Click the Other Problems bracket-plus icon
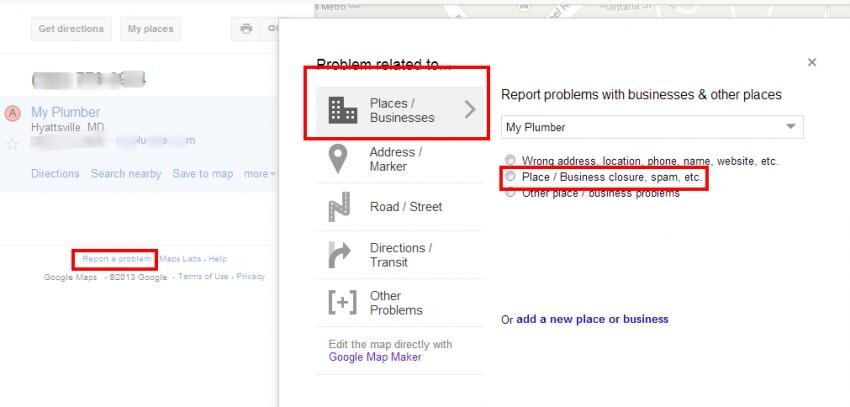 tap(343, 302)
